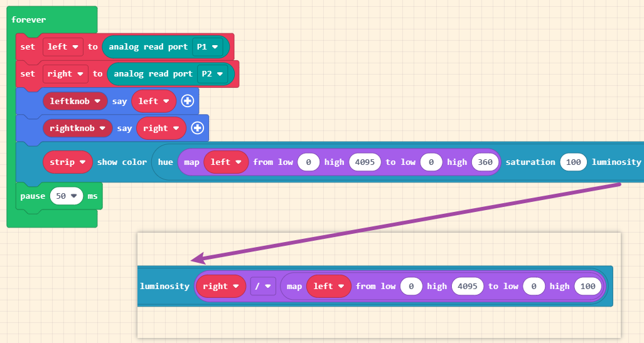Change the variable in the 'set left to' block
The width and height of the screenshot is (644, 343).
click(x=63, y=46)
